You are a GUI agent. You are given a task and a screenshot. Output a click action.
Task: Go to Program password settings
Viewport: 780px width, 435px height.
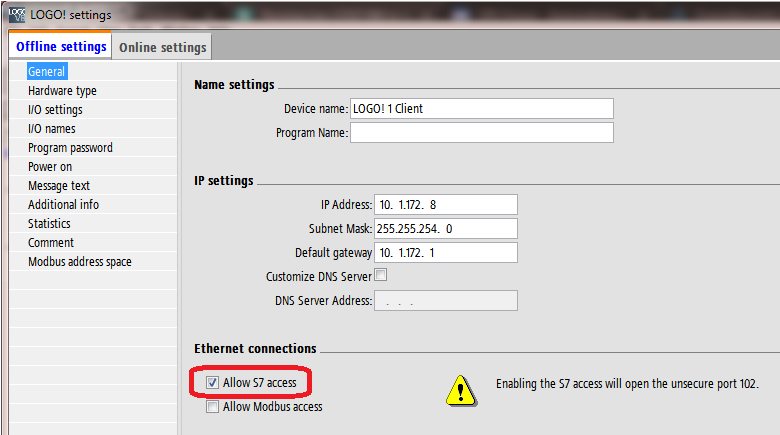tap(70, 148)
